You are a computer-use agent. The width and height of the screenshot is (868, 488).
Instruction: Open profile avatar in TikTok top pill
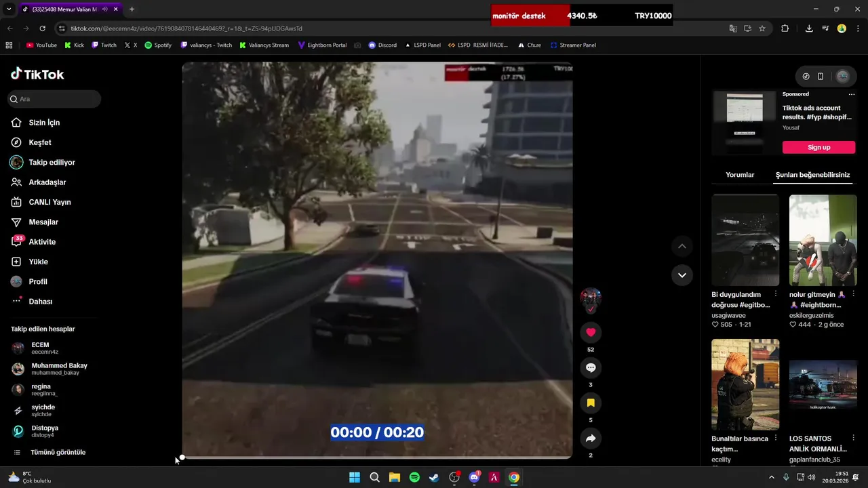pos(843,77)
